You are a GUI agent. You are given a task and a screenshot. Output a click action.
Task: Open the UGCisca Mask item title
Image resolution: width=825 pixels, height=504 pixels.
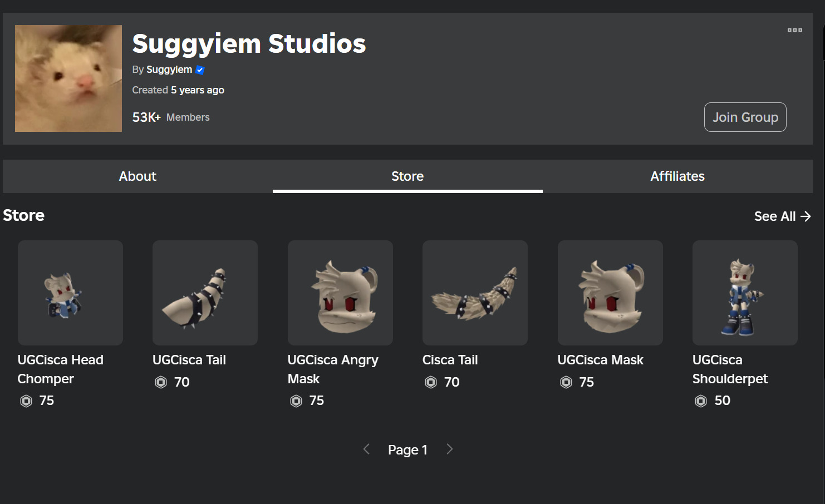pos(600,360)
